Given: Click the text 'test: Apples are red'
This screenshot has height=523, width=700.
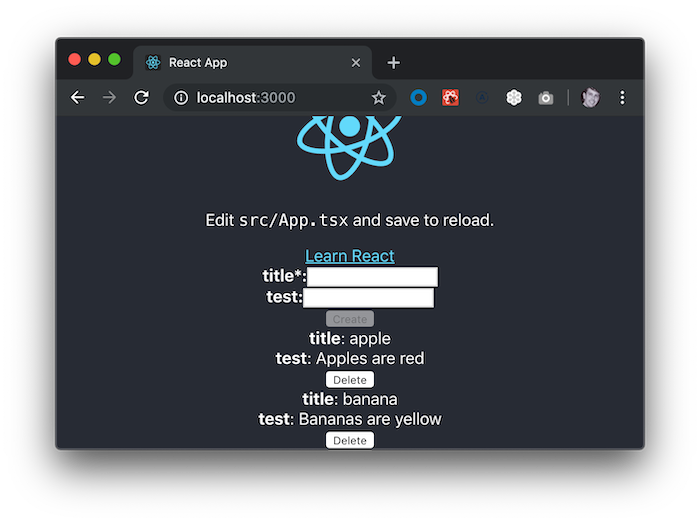Looking at the screenshot, I should 350,358.
